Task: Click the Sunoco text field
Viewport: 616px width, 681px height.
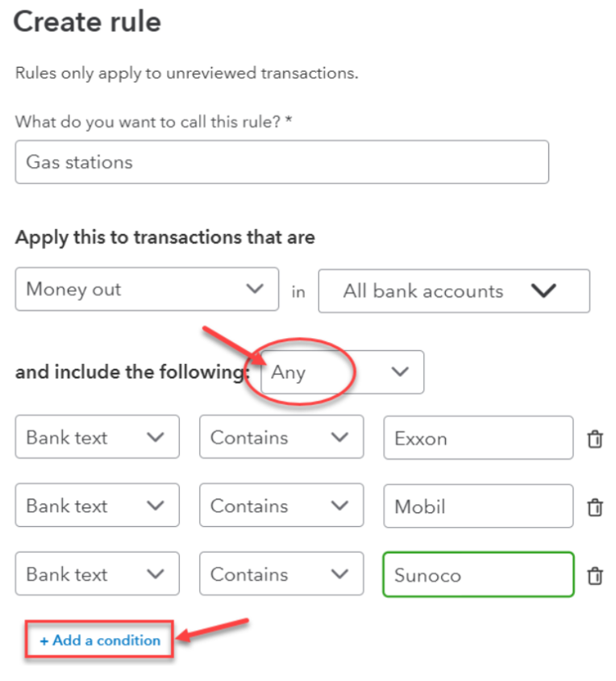Action: [x=478, y=574]
